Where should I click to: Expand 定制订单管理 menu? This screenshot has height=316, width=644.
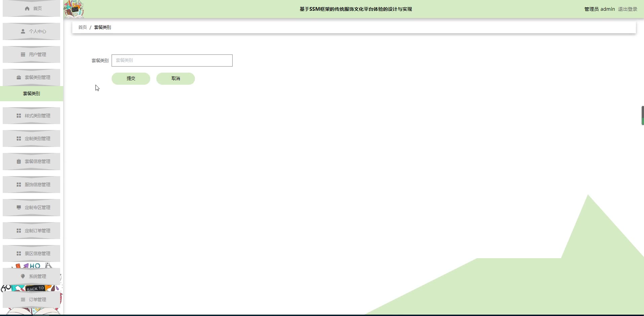(32, 231)
